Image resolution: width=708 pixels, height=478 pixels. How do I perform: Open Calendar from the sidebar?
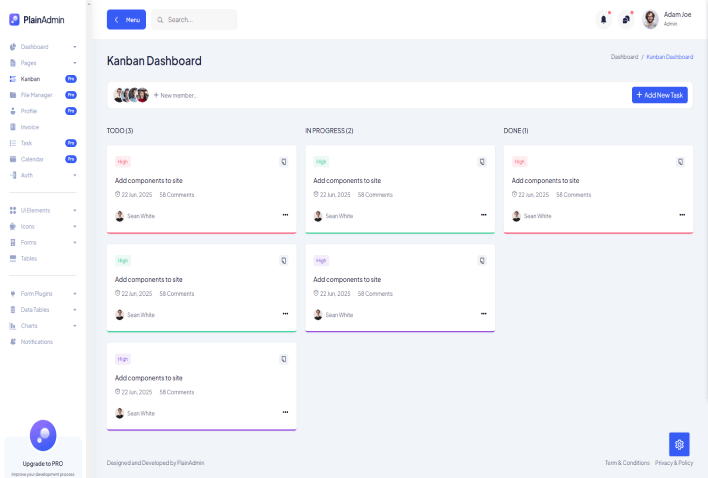coord(32,159)
